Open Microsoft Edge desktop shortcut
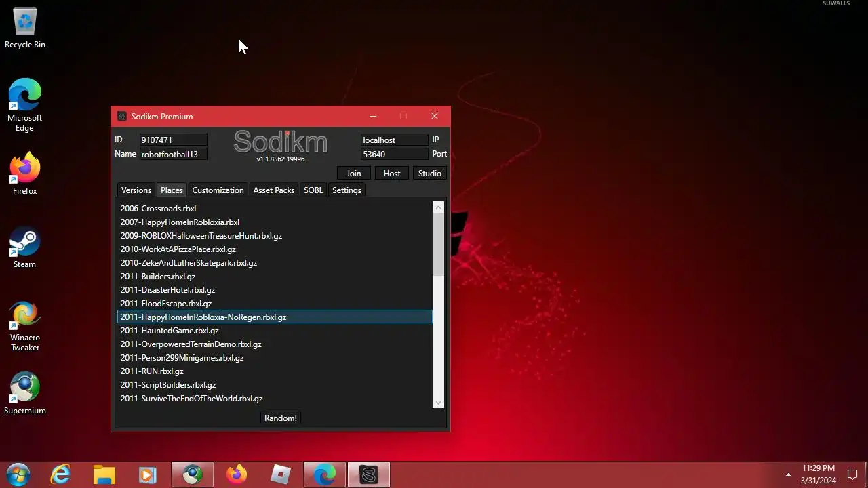 [x=25, y=105]
